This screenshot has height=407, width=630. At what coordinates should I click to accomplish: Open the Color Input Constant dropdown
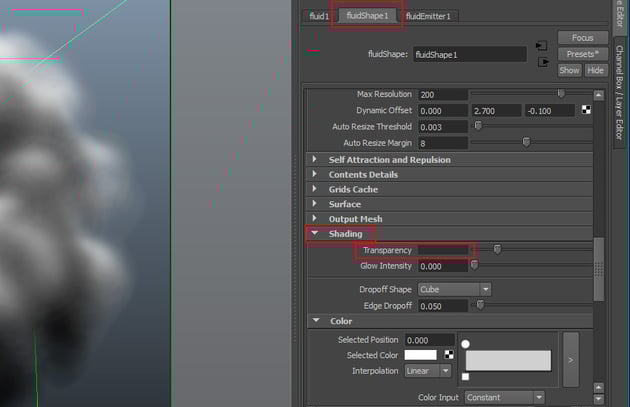504,397
